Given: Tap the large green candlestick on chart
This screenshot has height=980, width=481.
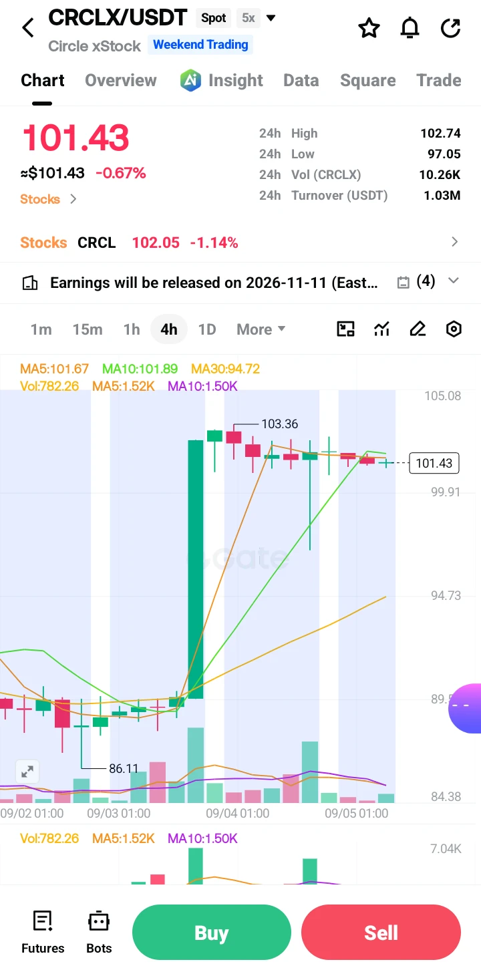Looking at the screenshot, I should pyautogui.click(x=196, y=569).
